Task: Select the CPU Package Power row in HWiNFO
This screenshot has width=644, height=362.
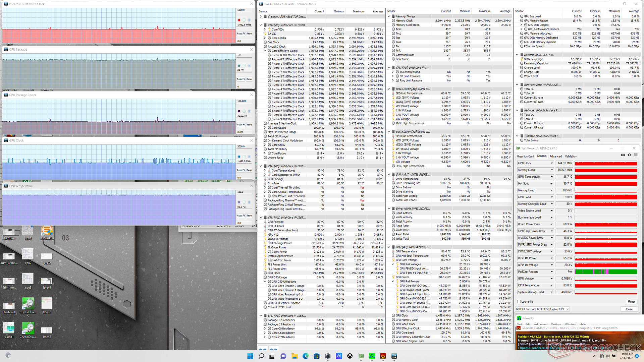Action: [x=322, y=243]
